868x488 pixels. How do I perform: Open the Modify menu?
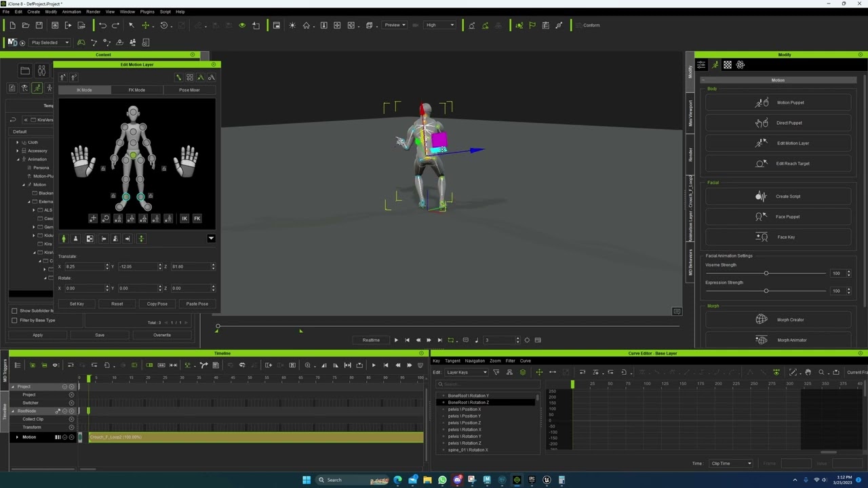tap(51, 12)
